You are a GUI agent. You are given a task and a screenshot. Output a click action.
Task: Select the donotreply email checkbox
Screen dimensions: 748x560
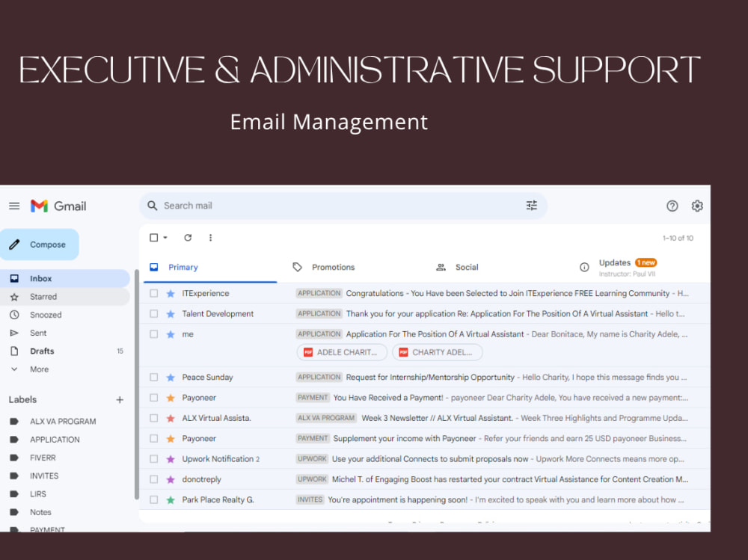click(153, 479)
